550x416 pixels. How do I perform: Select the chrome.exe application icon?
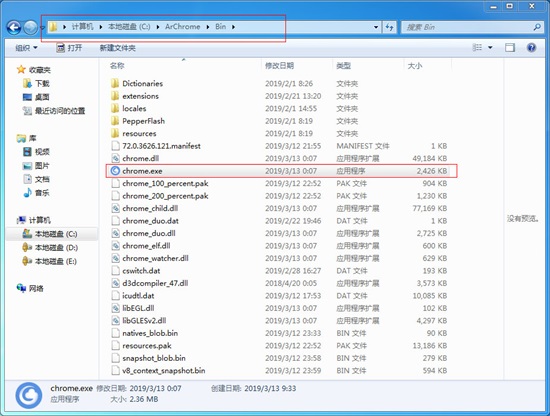(x=115, y=171)
